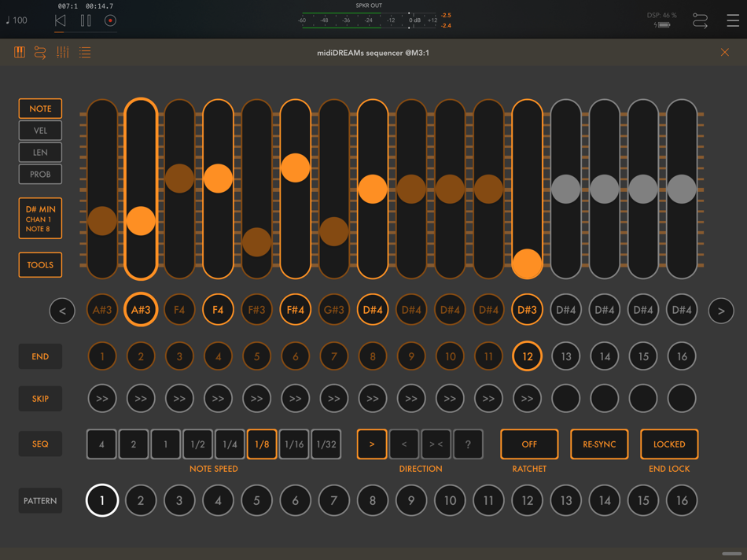Go to previous step page arrow
The width and height of the screenshot is (747, 560).
(62, 311)
